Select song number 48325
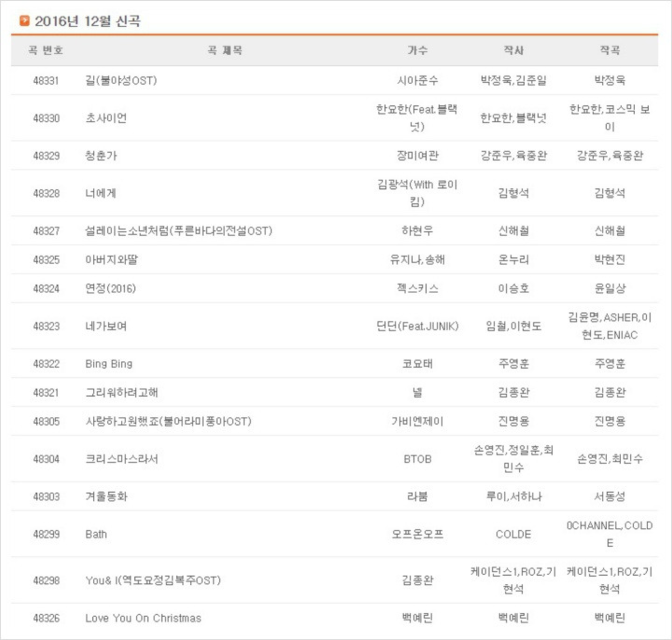The image size is (672, 640). click(46, 259)
